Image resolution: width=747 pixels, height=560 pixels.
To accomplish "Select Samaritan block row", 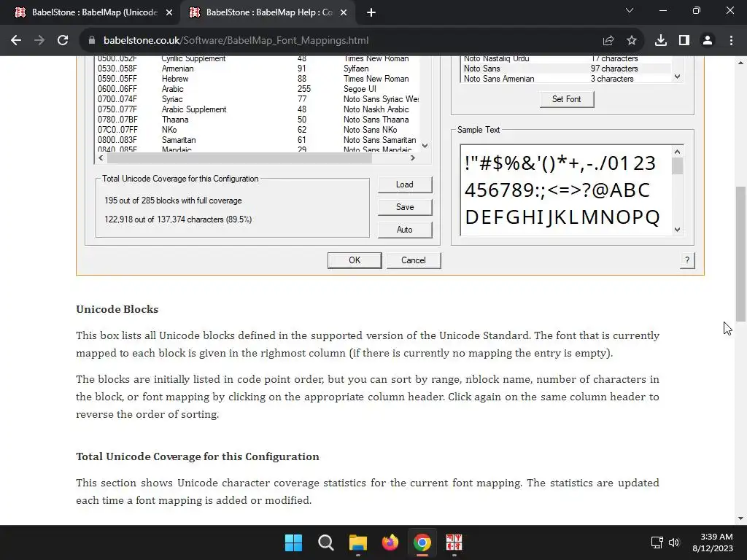I will coord(258,140).
